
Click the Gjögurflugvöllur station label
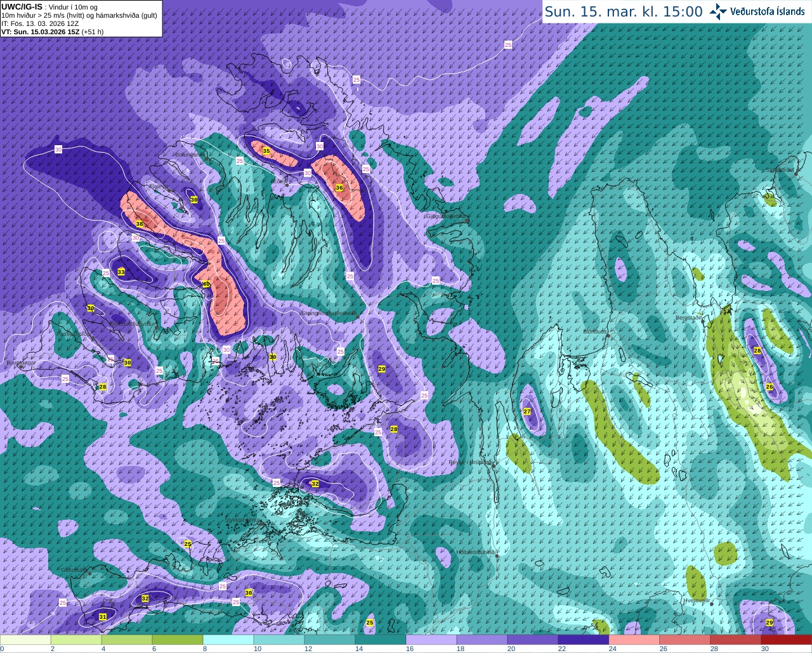point(447,216)
